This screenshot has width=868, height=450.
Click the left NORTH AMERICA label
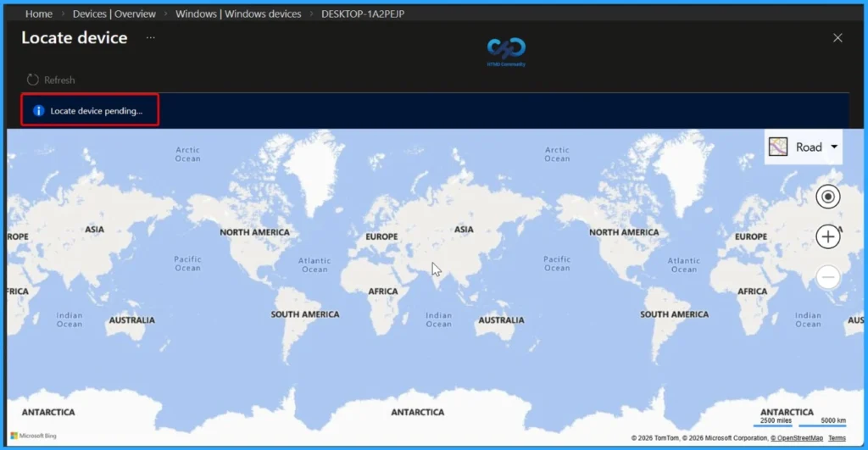(x=254, y=232)
